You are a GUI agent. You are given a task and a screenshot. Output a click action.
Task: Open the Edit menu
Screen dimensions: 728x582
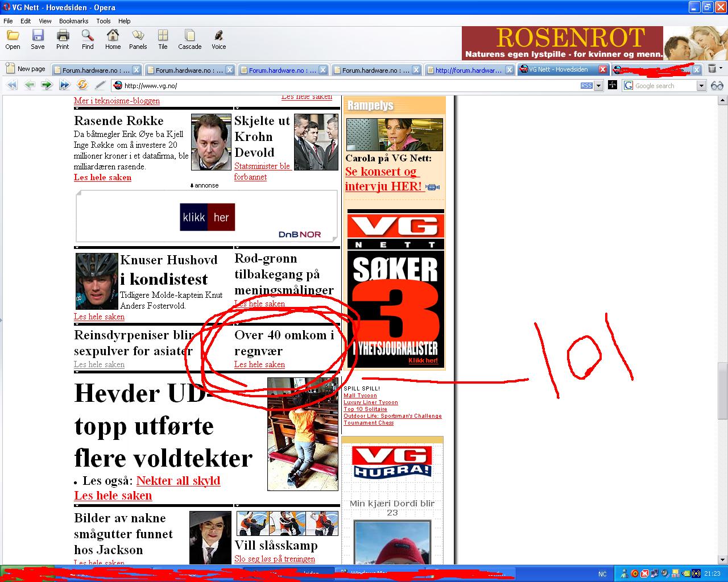26,21
